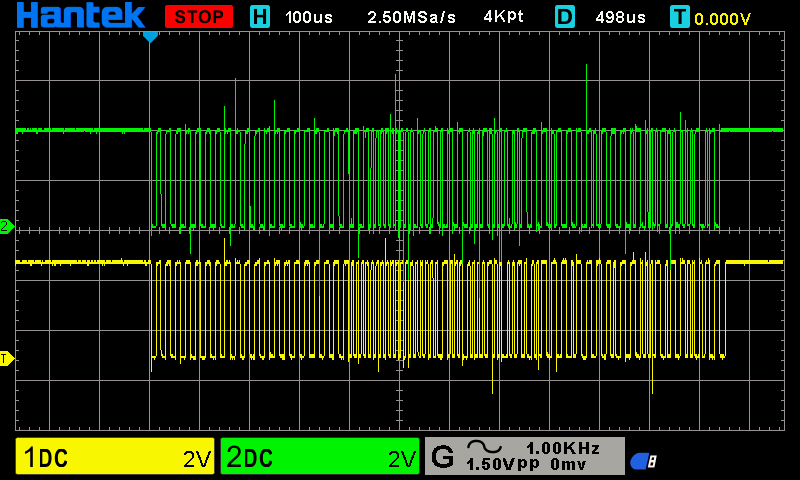
Task: Click the 498us delay value
Action: click(620, 17)
